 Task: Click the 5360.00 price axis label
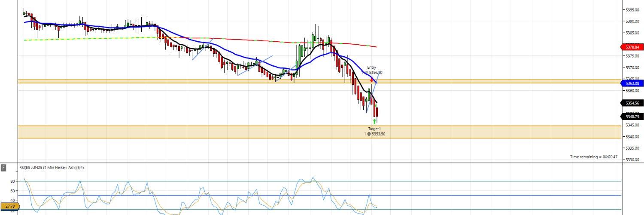click(x=633, y=91)
